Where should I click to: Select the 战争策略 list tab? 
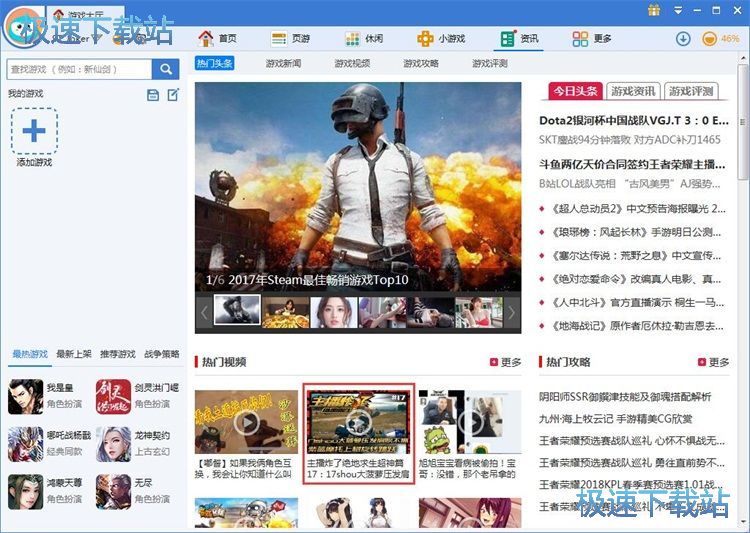(x=162, y=354)
